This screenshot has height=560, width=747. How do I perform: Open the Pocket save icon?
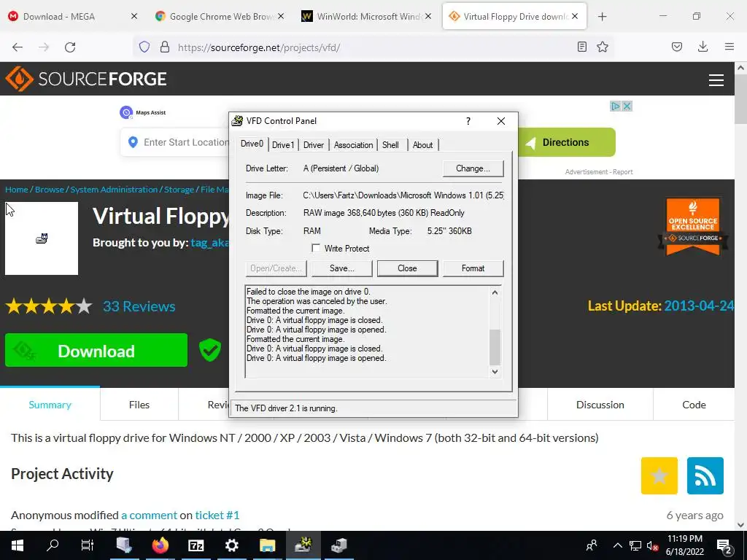[677, 47]
